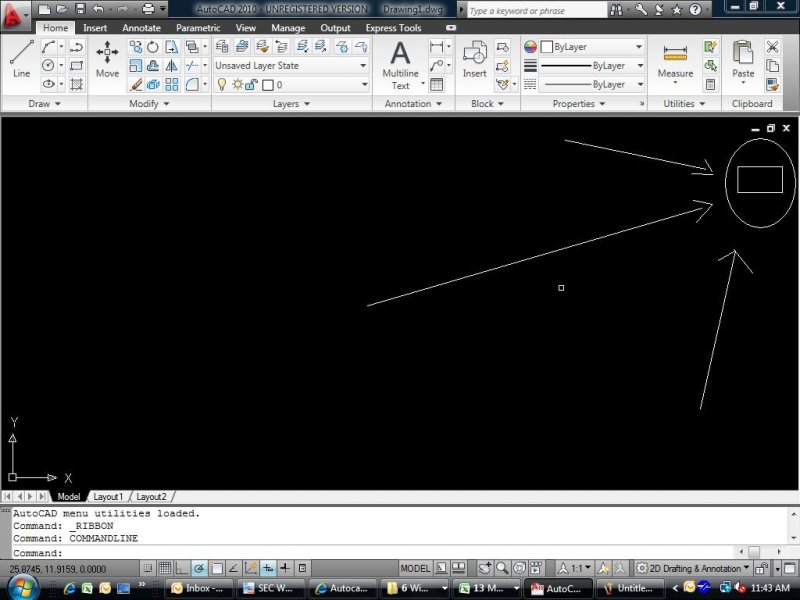Click the Paste clipboard button

point(743,61)
